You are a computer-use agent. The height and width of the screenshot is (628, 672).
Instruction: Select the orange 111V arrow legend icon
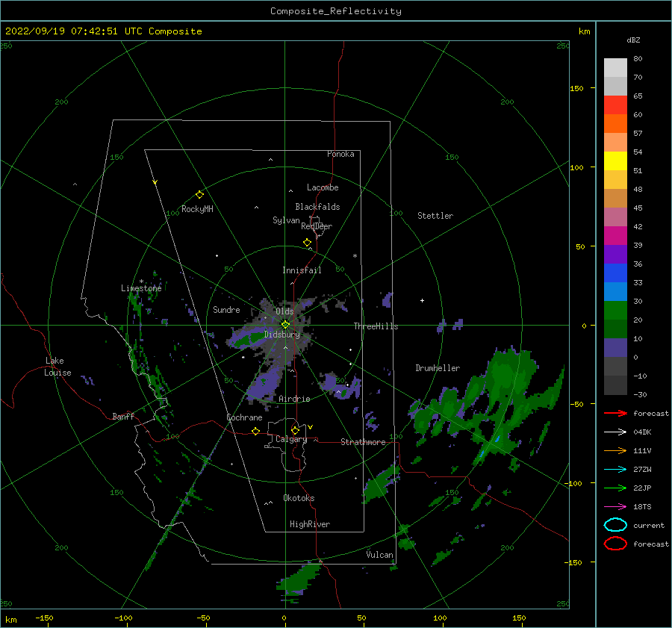coord(615,450)
